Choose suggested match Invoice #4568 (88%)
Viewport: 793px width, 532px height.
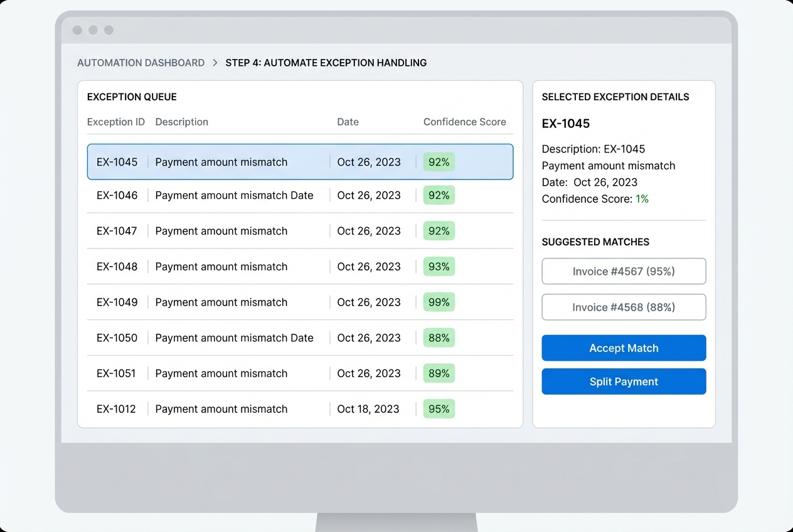[x=623, y=307]
